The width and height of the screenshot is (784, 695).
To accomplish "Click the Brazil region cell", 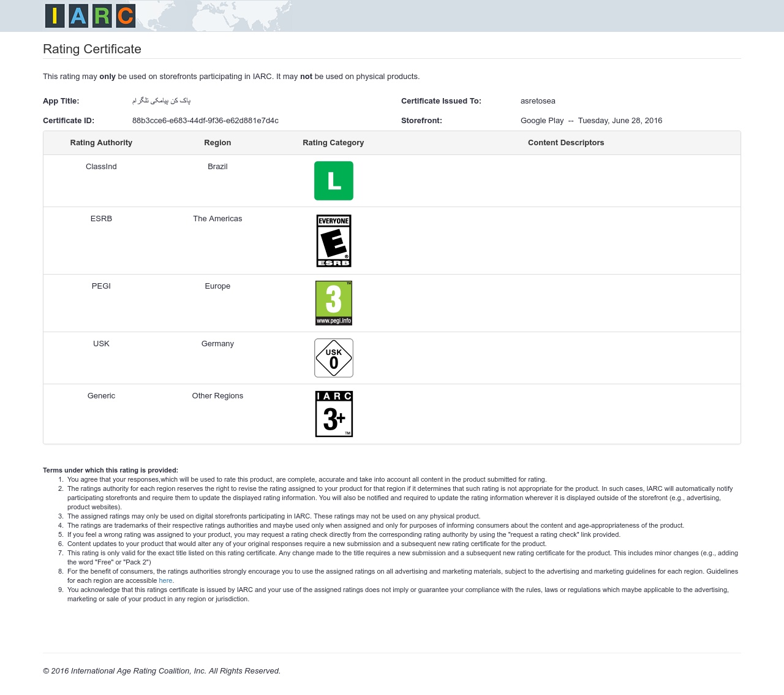I will tap(217, 167).
